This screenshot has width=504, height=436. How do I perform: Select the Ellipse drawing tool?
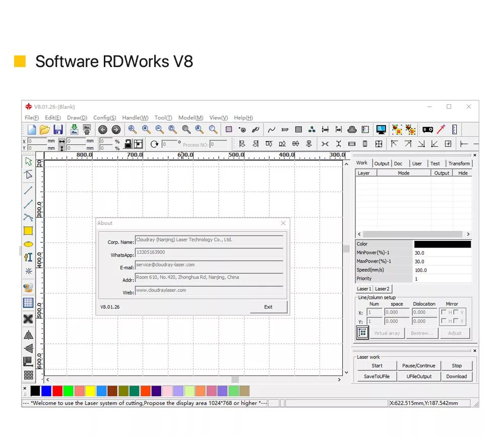(x=29, y=244)
